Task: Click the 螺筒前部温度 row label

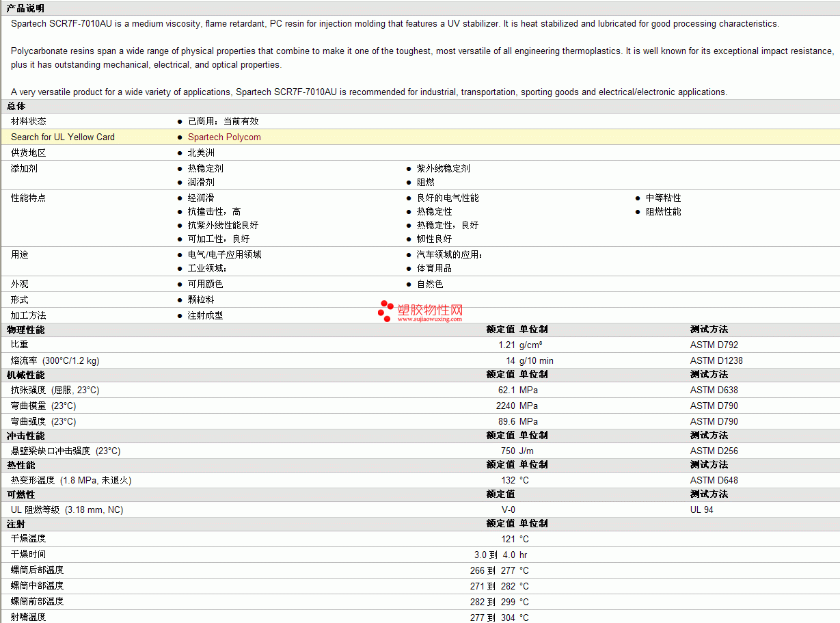Action: pos(38,602)
